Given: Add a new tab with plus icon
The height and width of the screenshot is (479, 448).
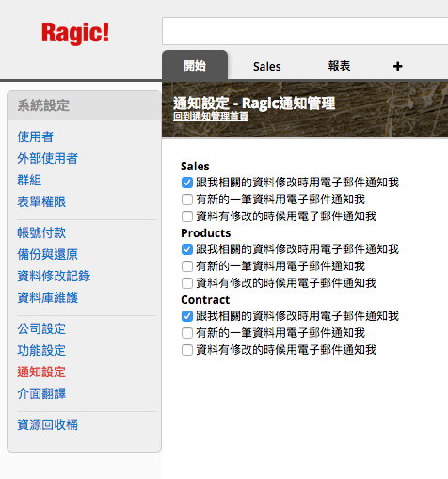Looking at the screenshot, I should pos(397,66).
